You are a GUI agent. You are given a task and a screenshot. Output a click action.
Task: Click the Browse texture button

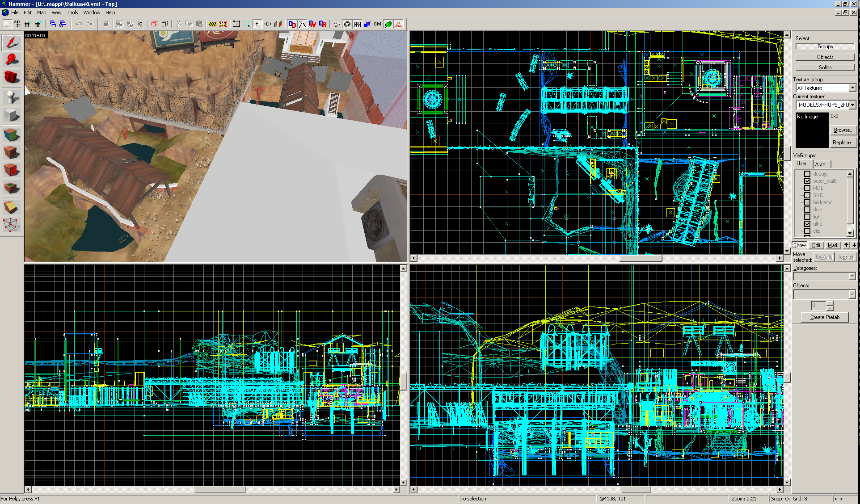pyautogui.click(x=842, y=130)
